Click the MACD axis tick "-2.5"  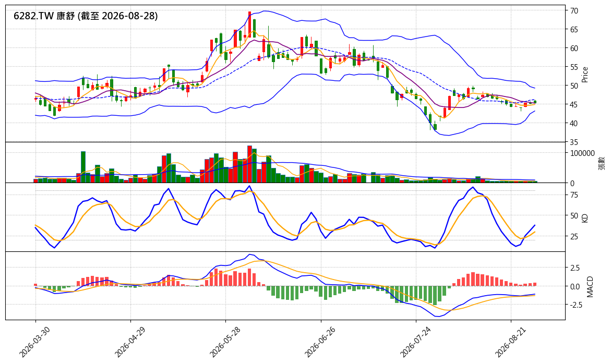pos(577,305)
